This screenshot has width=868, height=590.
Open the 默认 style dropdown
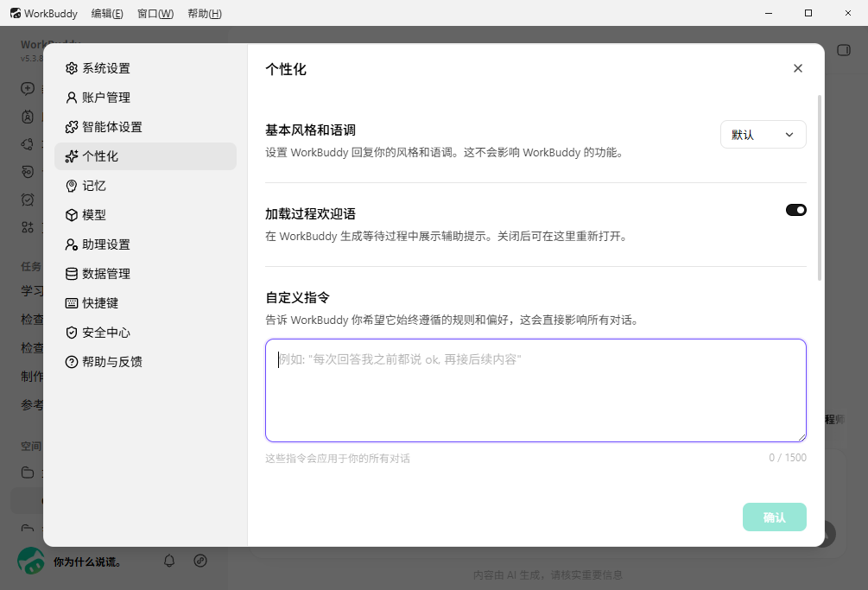click(x=763, y=135)
